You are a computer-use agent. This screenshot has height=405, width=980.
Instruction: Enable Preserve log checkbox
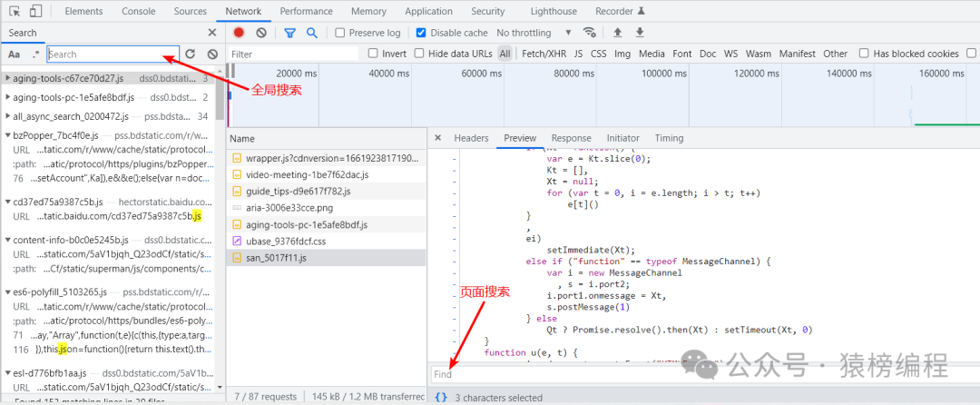tap(340, 33)
